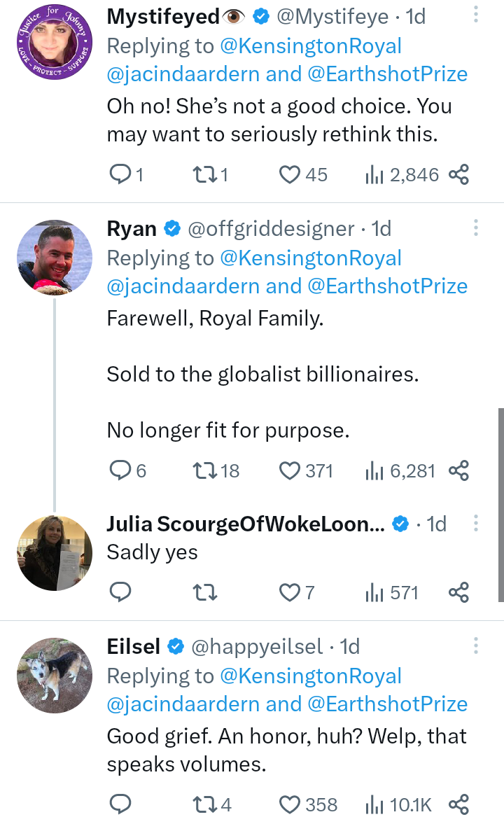Open Eilsel's dog profile picture
This screenshot has width=504, height=824.
click(x=55, y=674)
